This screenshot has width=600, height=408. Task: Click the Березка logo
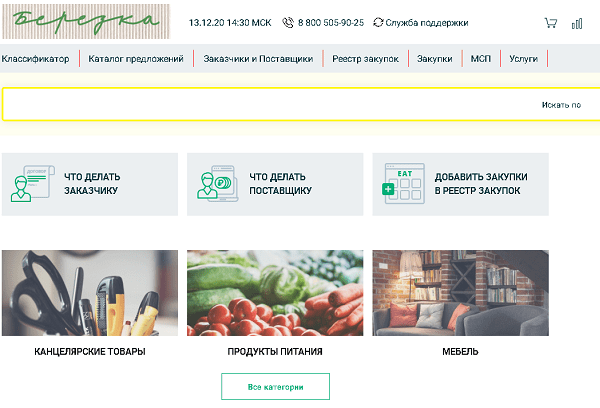(86, 21)
